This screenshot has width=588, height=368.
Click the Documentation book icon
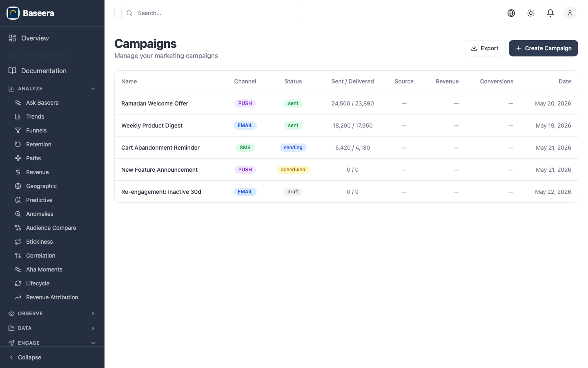(x=12, y=71)
